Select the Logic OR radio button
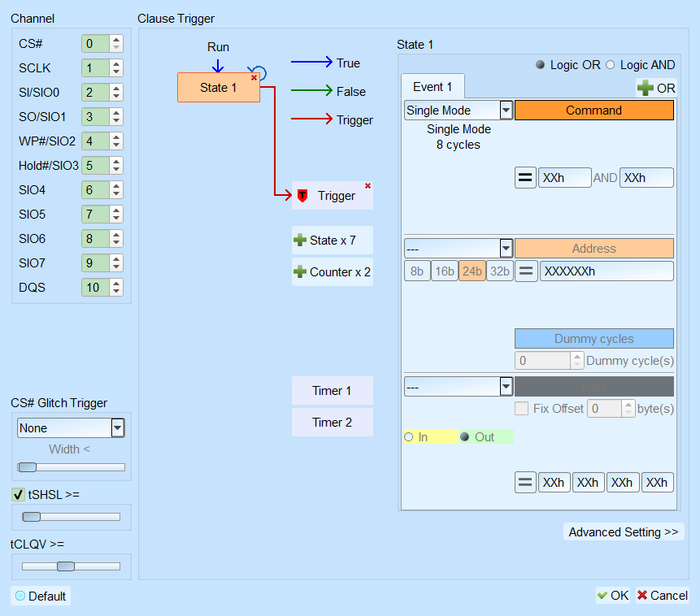 click(x=540, y=65)
